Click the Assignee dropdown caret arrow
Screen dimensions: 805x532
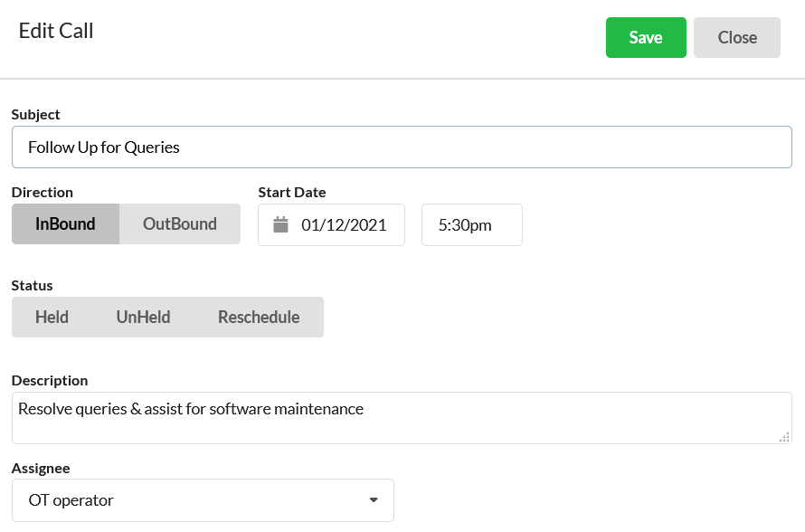coord(374,500)
